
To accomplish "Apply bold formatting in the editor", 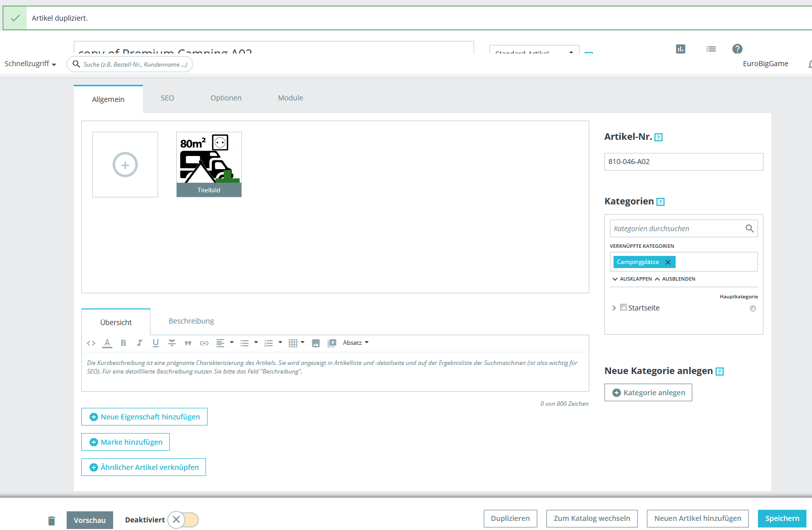I will [x=123, y=343].
